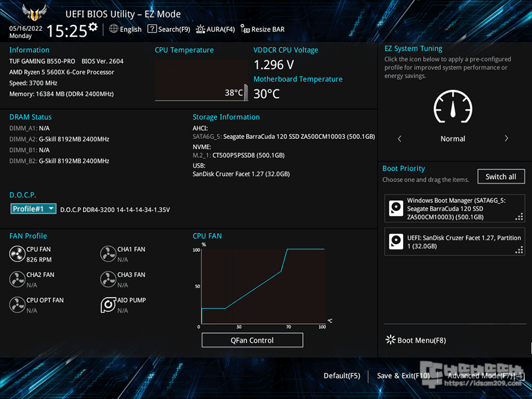
Task: Click Save & Exit(F10)
Action: tap(403, 375)
